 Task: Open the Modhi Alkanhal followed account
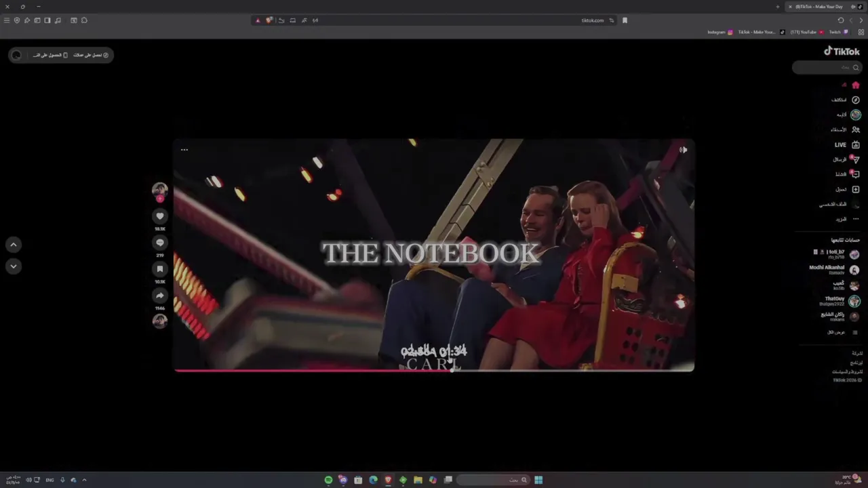tap(834, 269)
